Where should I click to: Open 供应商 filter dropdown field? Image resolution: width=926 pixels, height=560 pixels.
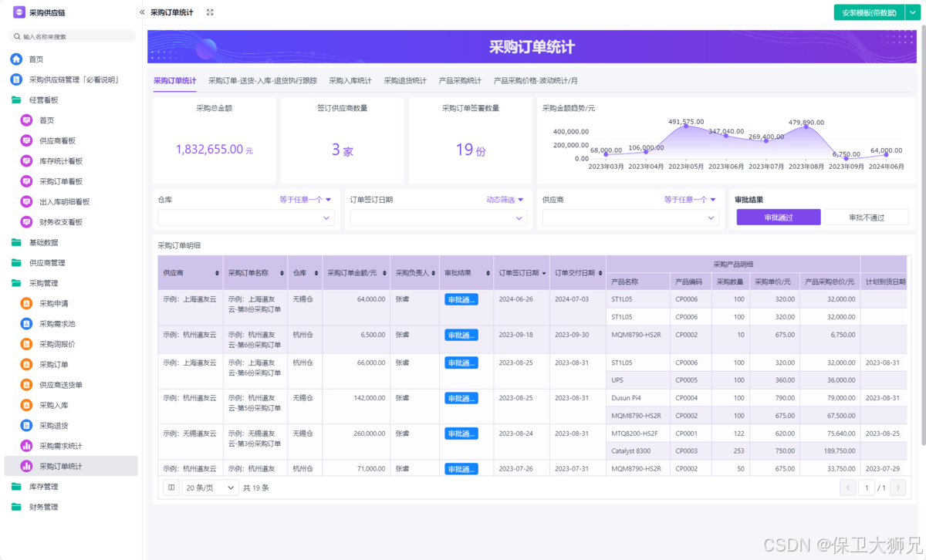click(x=630, y=218)
